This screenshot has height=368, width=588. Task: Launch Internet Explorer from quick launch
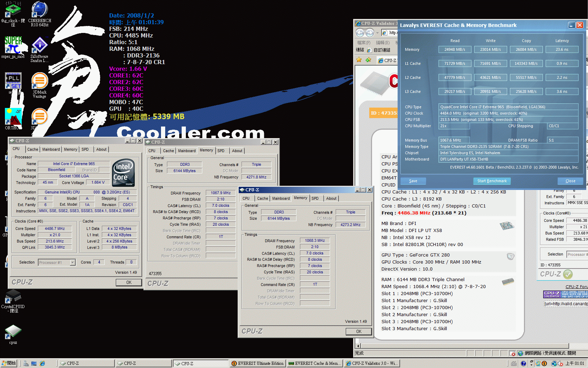(42, 364)
